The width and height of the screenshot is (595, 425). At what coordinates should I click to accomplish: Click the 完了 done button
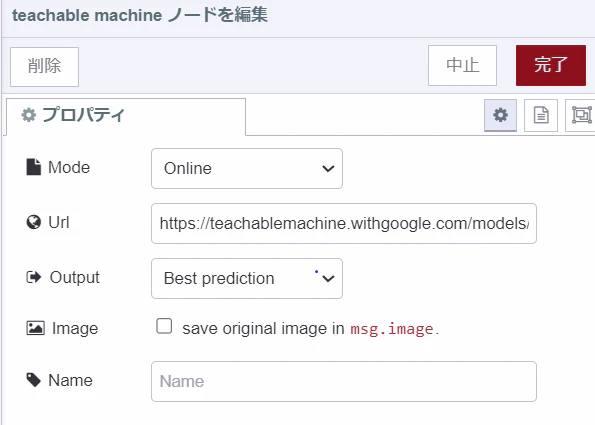coord(551,65)
